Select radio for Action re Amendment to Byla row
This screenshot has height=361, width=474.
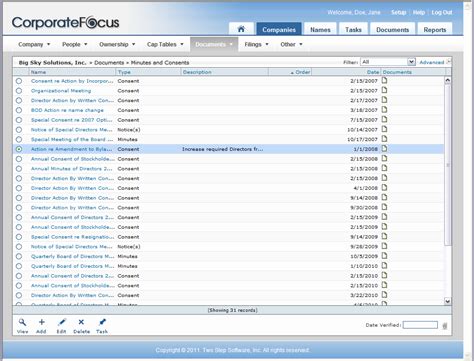coord(19,149)
